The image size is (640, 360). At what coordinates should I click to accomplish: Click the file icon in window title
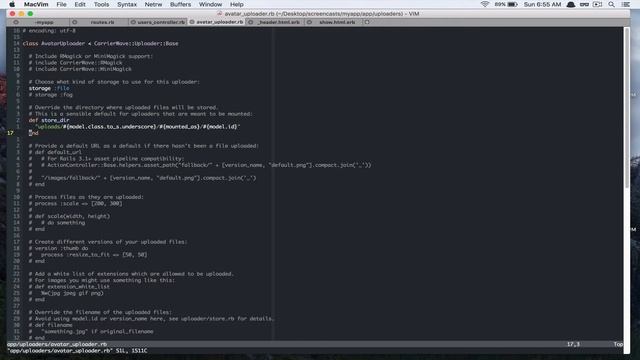[x=219, y=13]
